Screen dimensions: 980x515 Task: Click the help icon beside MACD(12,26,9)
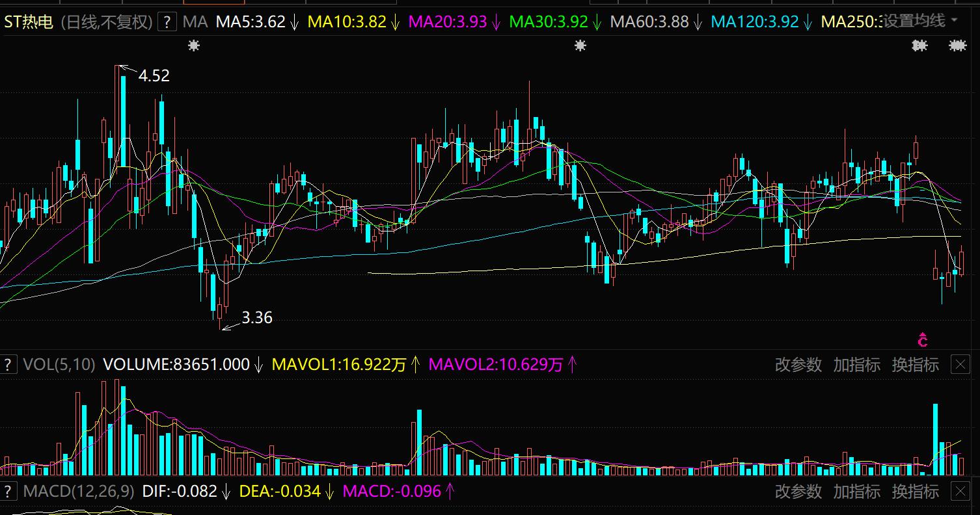(8, 491)
